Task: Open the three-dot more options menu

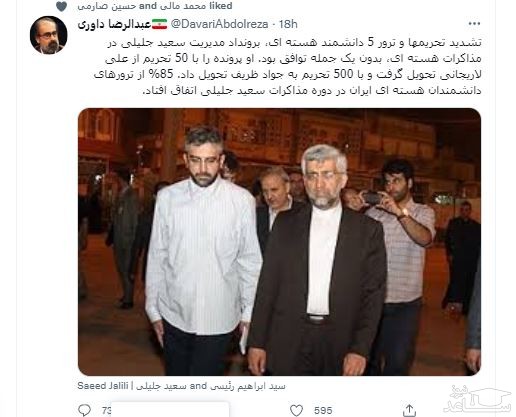Action: [474, 24]
